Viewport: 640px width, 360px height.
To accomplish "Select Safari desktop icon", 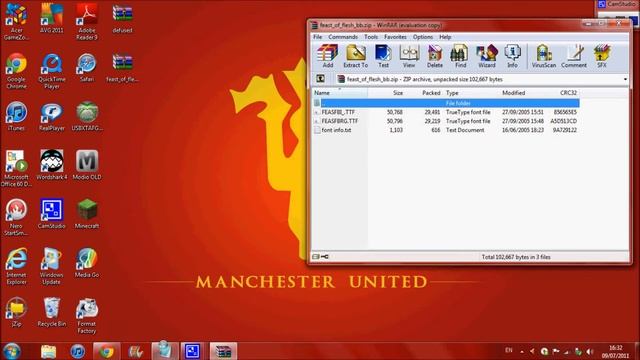I will (87, 68).
